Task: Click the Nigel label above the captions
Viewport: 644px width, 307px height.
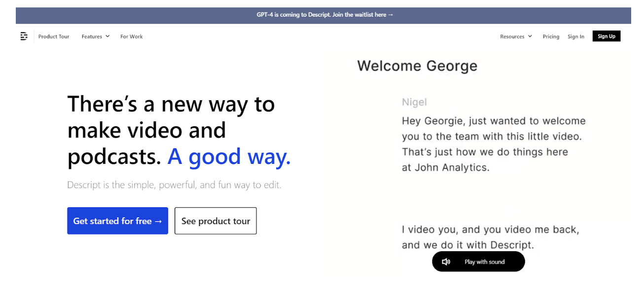Action: [414, 102]
